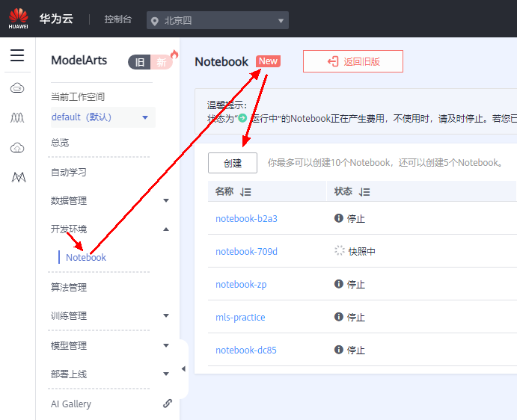This screenshot has height=420, width=517.
Task: Open the notebook-zp link
Action: [x=241, y=284]
